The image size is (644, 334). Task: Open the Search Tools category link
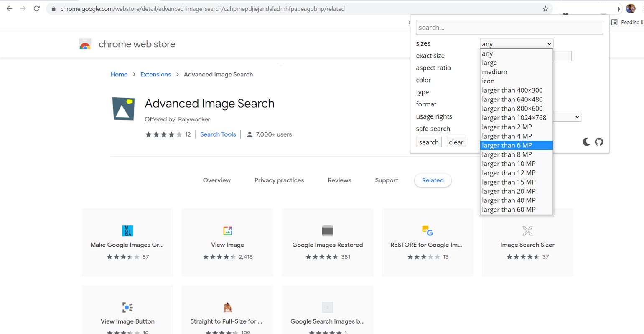[218, 134]
